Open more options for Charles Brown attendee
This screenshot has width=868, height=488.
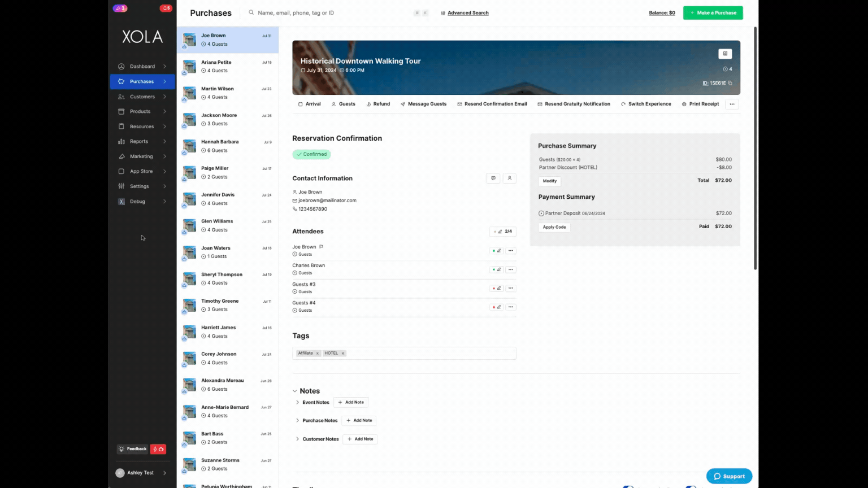511,269
